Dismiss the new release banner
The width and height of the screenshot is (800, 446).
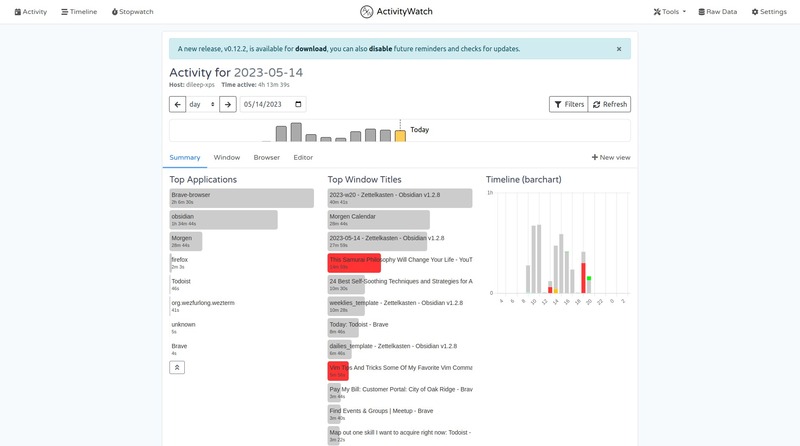click(x=619, y=49)
